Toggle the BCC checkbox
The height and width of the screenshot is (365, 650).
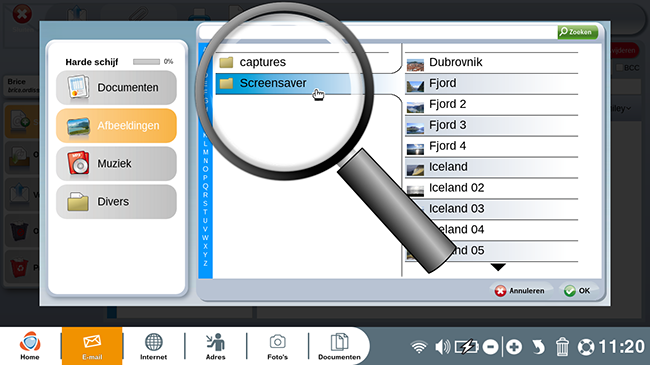tap(620, 68)
